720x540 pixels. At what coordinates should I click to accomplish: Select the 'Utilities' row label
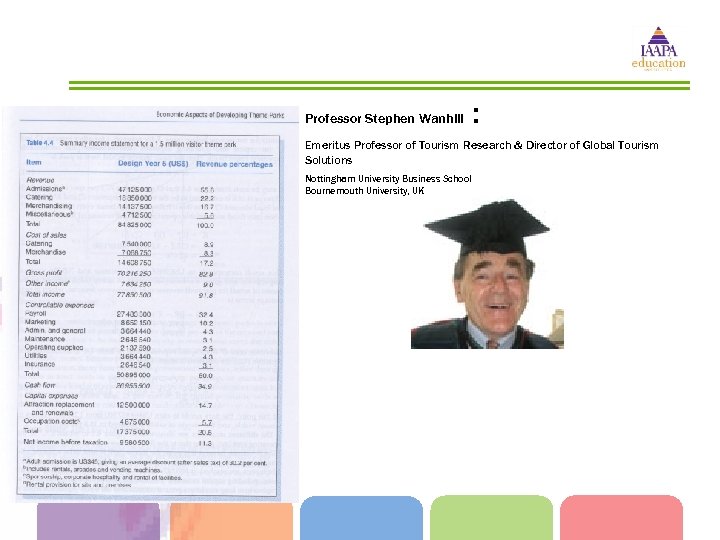coord(35,356)
